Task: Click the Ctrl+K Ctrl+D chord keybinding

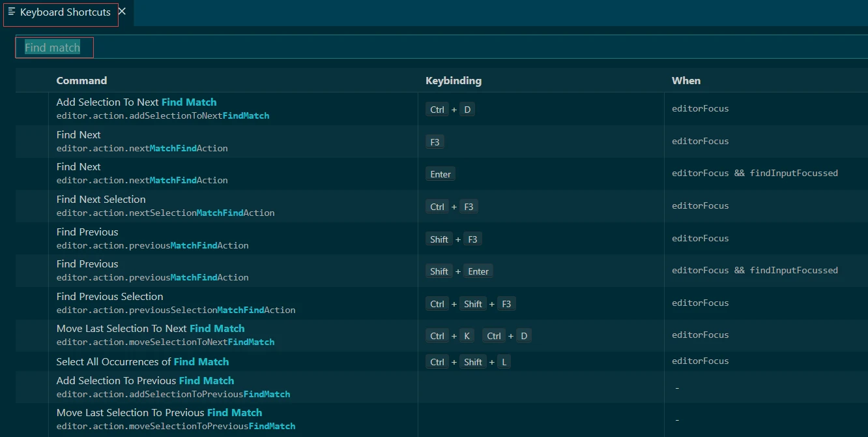Action: tap(479, 336)
